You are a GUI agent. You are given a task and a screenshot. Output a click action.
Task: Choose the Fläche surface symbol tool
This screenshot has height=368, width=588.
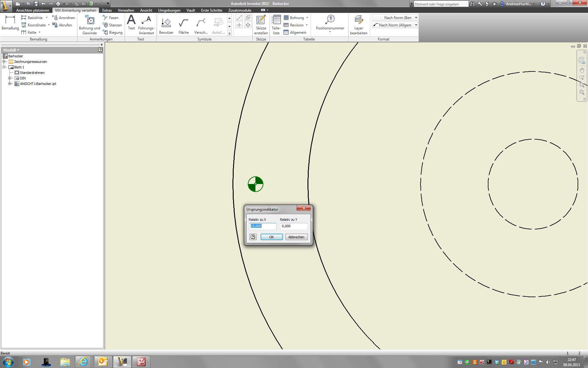click(183, 25)
